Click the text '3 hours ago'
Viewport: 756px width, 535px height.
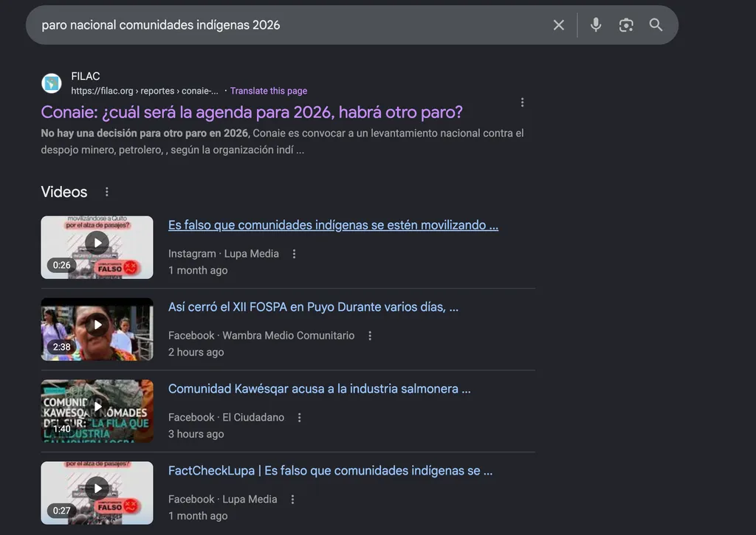[x=196, y=434]
